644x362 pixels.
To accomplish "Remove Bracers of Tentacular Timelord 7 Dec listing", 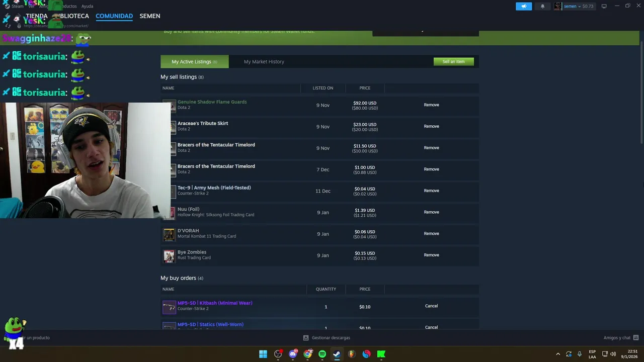I will click(431, 169).
